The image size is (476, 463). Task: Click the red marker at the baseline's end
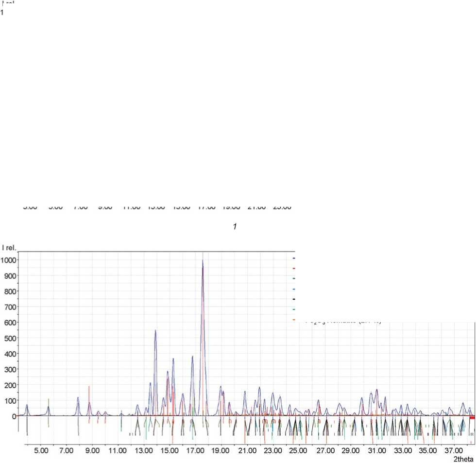coord(472,418)
